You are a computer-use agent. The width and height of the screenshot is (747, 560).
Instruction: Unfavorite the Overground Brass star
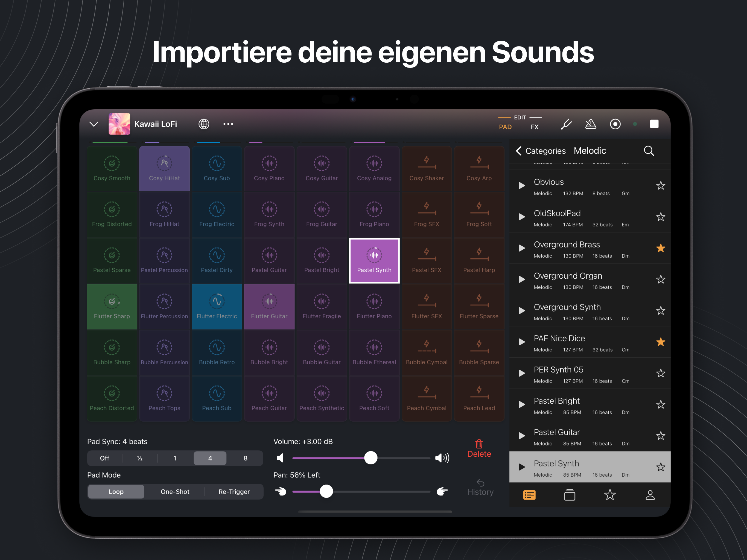[x=661, y=248]
